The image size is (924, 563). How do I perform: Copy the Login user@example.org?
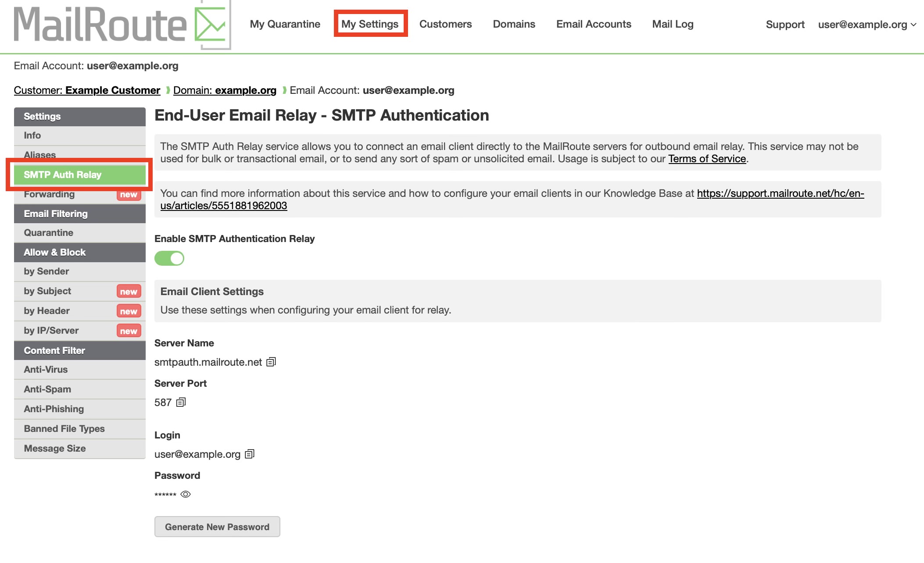pos(250,454)
